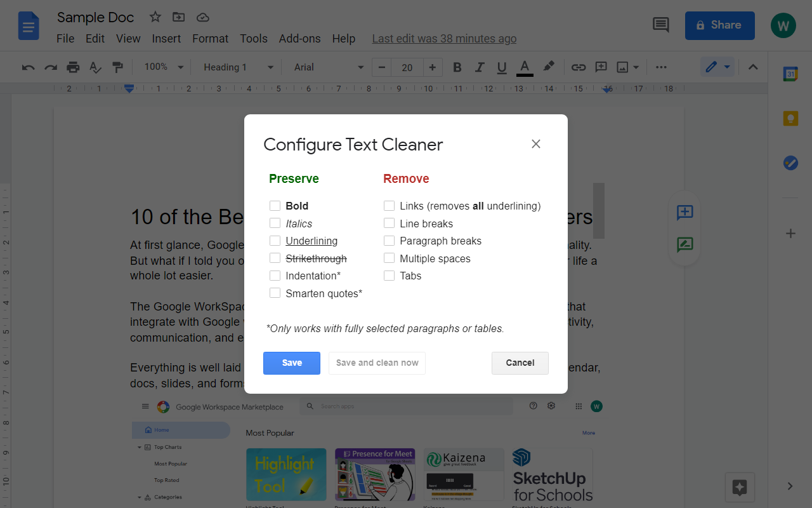Click the Google Docs home icon

tap(29, 26)
